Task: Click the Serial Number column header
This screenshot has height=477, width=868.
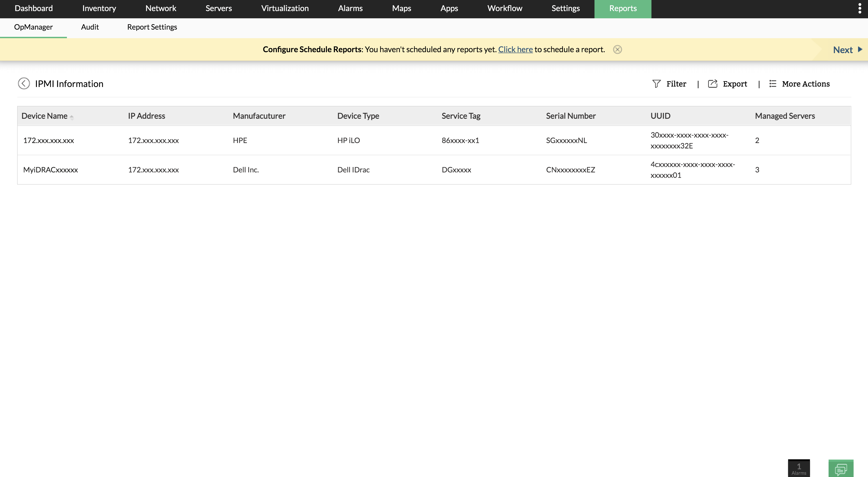Action: click(571, 116)
